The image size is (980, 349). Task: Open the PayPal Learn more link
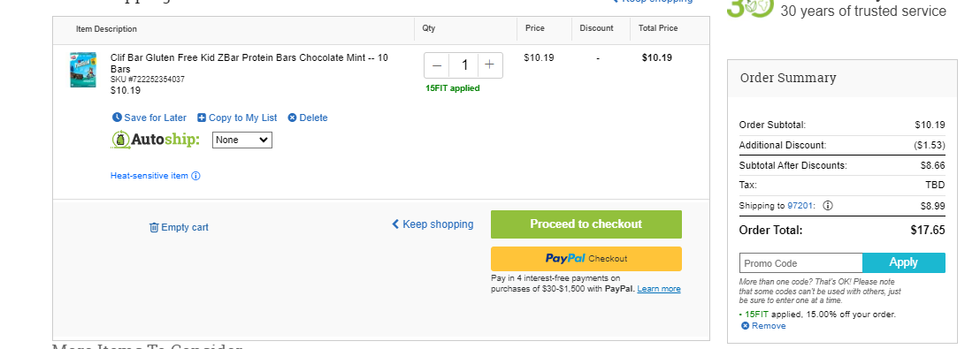click(659, 289)
